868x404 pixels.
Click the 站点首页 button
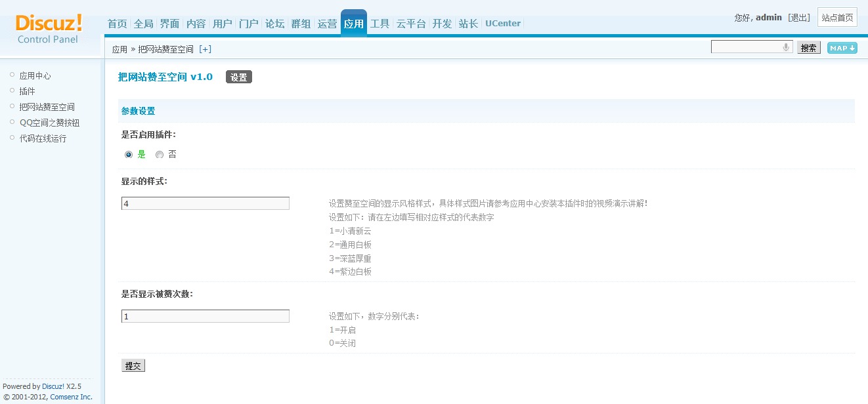click(837, 18)
